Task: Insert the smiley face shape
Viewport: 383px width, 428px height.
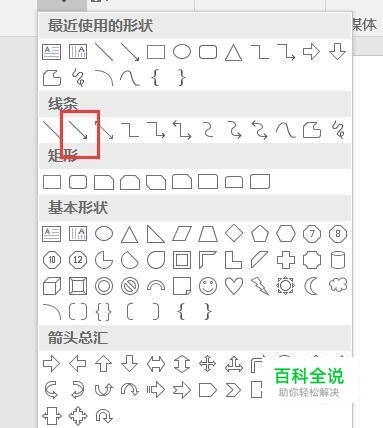Action: pyautogui.click(x=208, y=286)
